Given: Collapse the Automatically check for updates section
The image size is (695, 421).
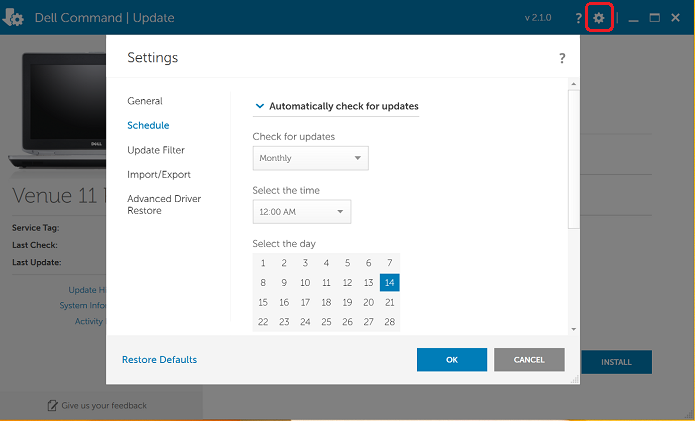Looking at the screenshot, I should pyautogui.click(x=260, y=106).
